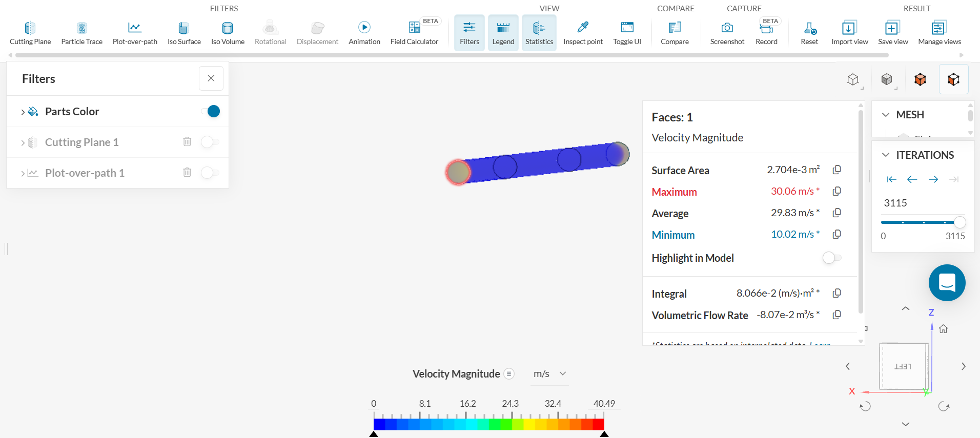
Task: Copy the Surface Area value
Action: coord(837,170)
